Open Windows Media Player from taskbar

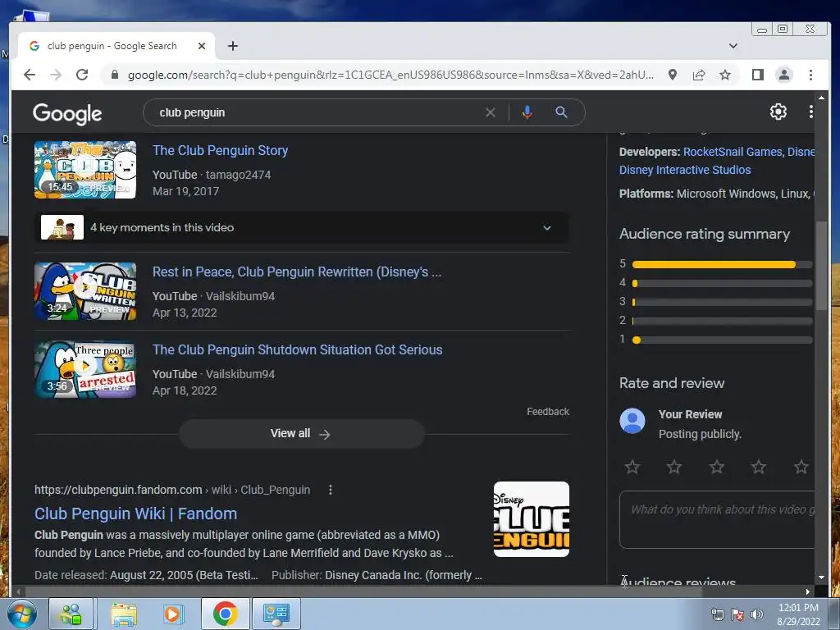(172, 614)
